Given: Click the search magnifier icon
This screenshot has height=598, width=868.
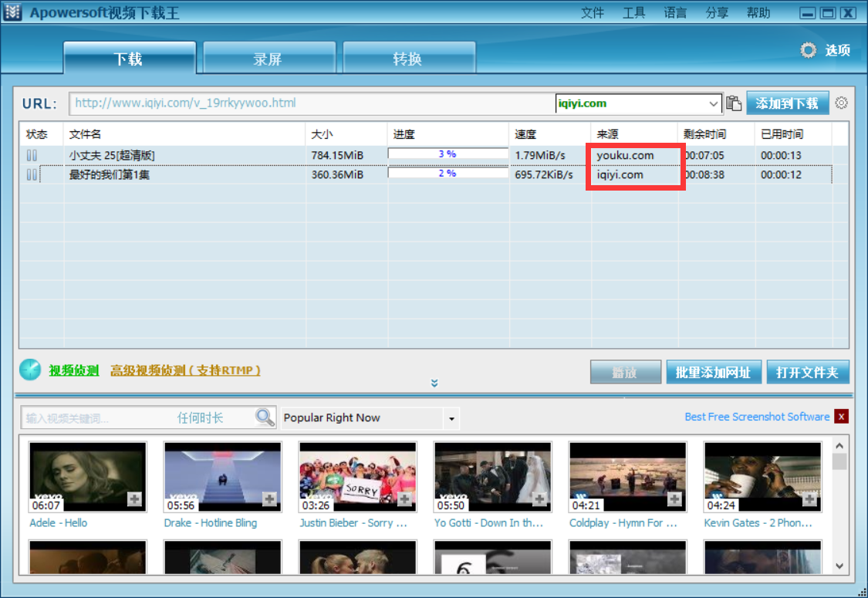Looking at the screenshot, I should tap(265, 417).
